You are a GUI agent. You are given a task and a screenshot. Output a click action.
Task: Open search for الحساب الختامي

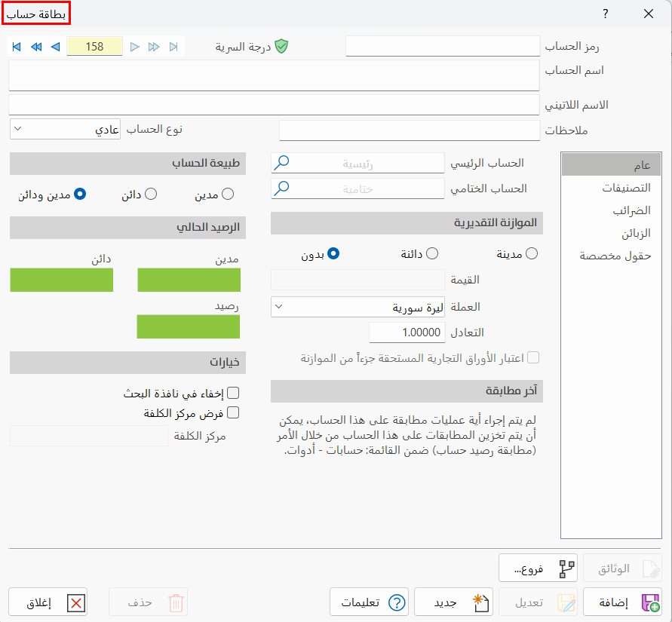pos(281,188)
